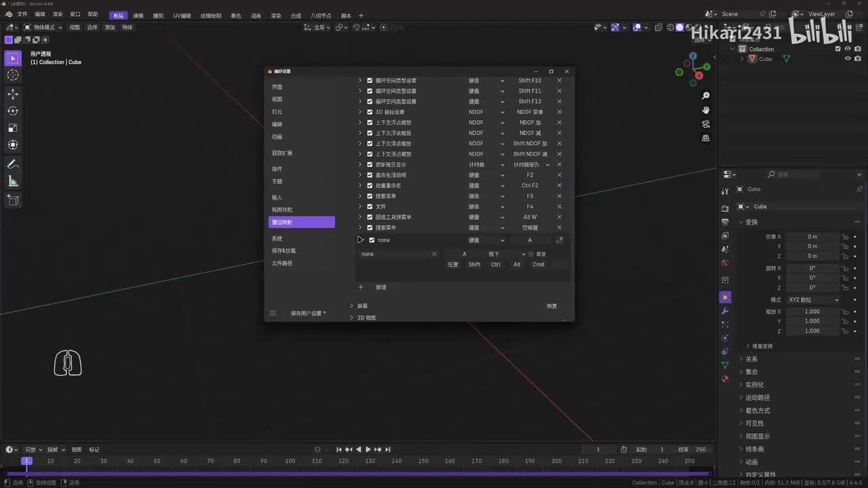Viewport: 868px width, 488px height.
Task: Click the 位置 X value field
Action: pos(812,237)
